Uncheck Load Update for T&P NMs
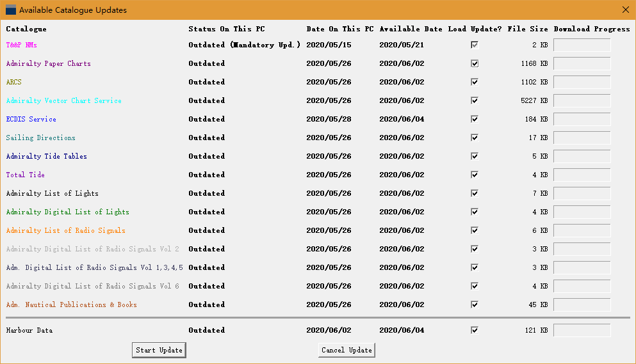The image size is (636, 364). pyautogui.click(x=475, y=45)
